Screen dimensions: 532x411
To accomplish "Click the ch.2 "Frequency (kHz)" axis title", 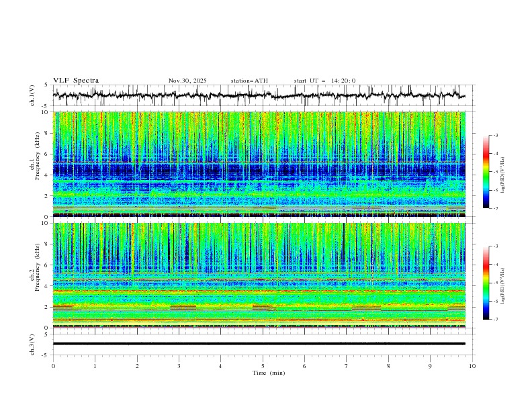I will click(x=38, y=267).
